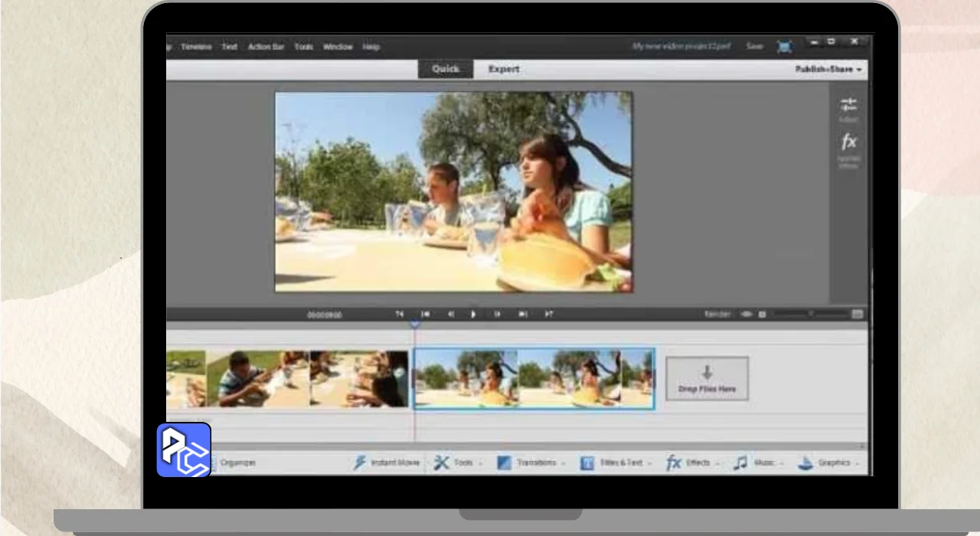Click the full screen icon beside Save
The width and height of the screenshot is (980, 536).
pyautogui.click(x=784, y=47)
